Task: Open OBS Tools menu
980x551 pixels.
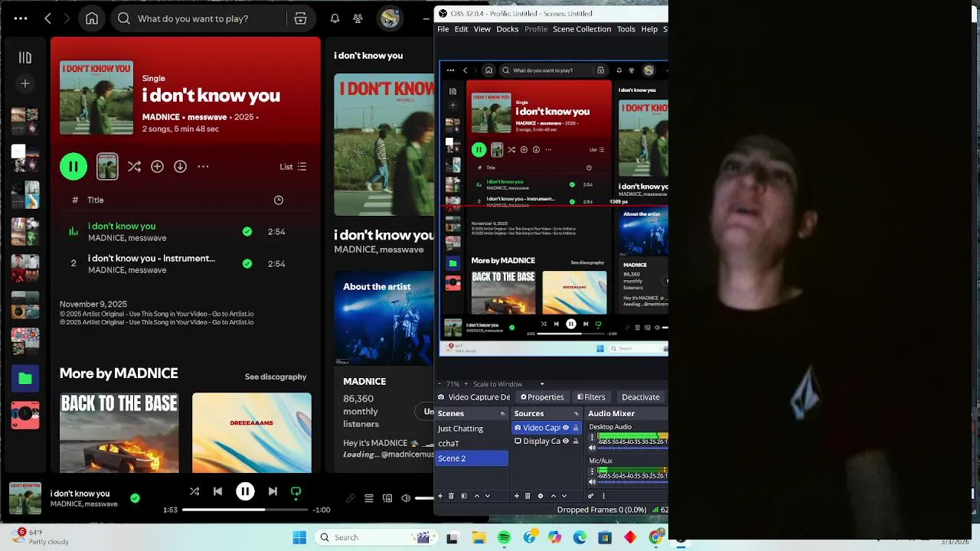Action: click(626, 29)
